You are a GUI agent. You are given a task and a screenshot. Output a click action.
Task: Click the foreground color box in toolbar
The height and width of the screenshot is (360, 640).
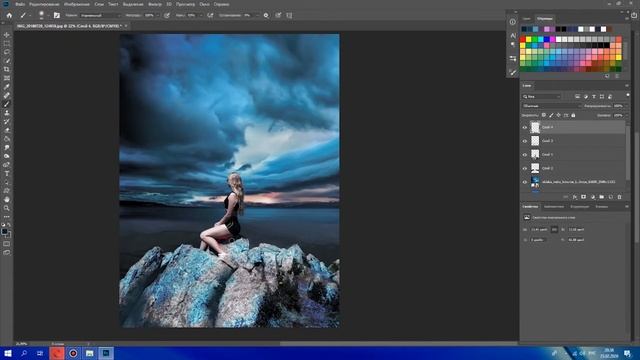click(4, 232)
